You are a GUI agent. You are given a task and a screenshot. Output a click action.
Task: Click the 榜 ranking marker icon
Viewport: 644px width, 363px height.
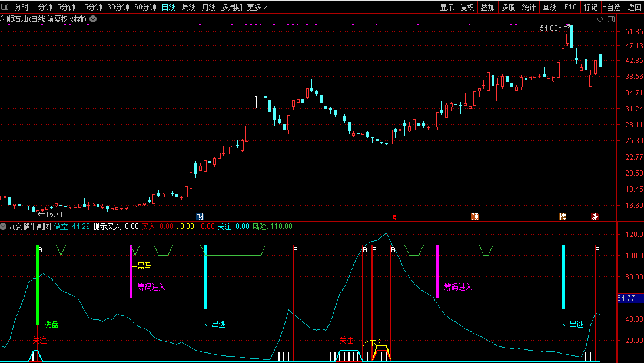point(562,217)
